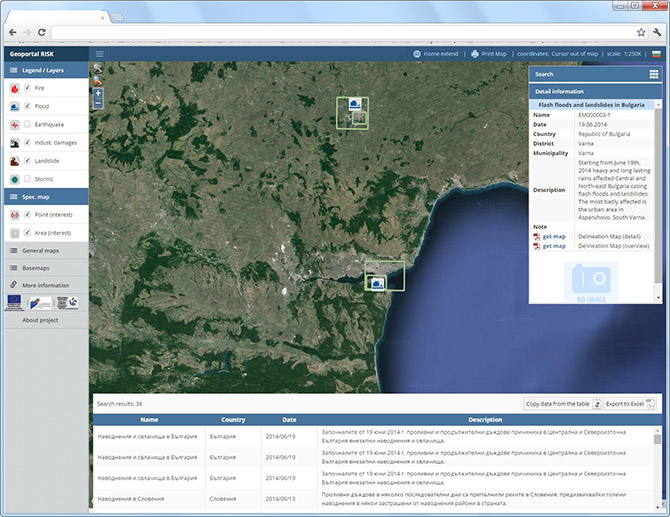Open a new browser tab
Viewport: 670px width, 517px height.
(x=118, y=18)
